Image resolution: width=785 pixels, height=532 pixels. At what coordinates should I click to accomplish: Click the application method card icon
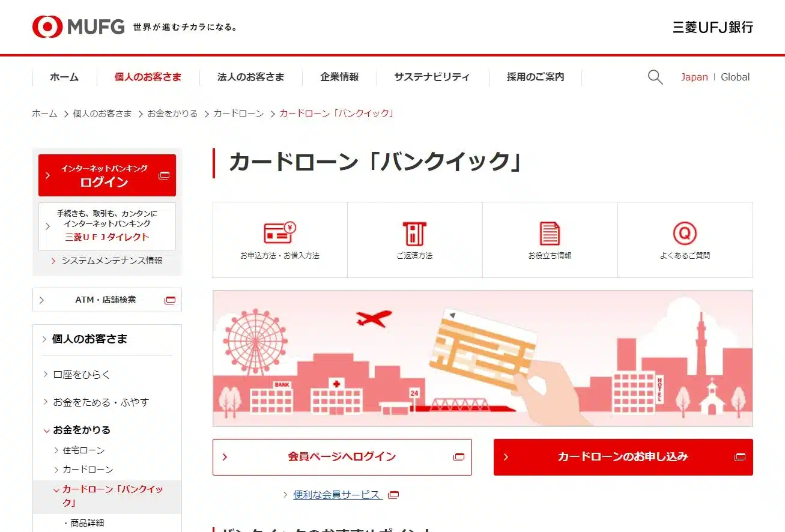coord(280,233)
